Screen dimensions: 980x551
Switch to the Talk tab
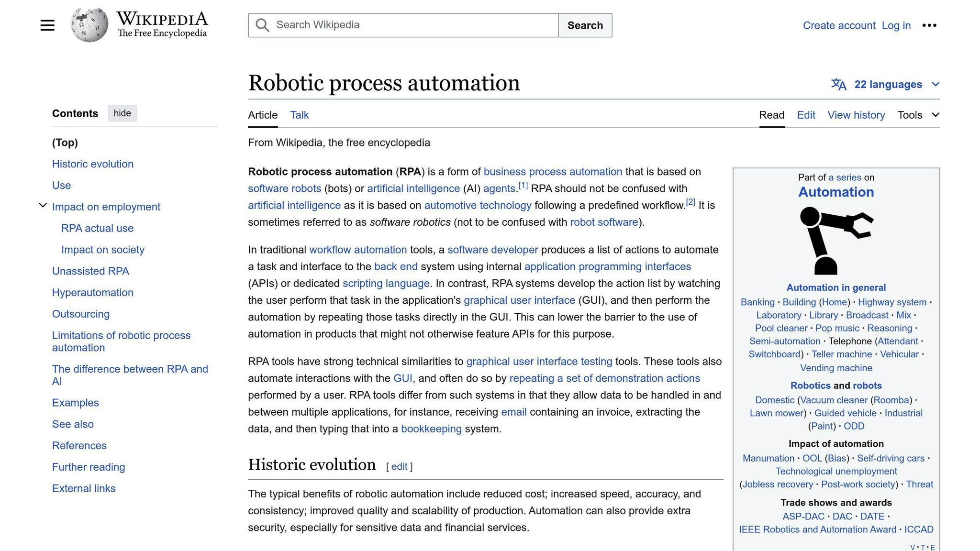[x=299, y=115]
